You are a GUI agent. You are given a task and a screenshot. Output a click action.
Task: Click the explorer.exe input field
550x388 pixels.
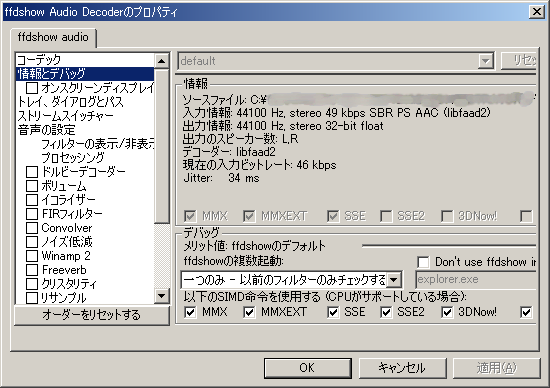coord(476,280)
